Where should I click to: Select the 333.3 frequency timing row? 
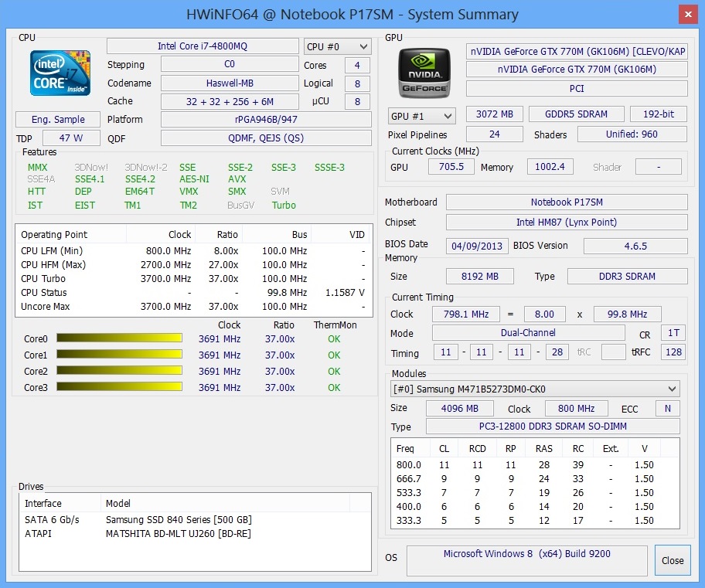(535, 521)
